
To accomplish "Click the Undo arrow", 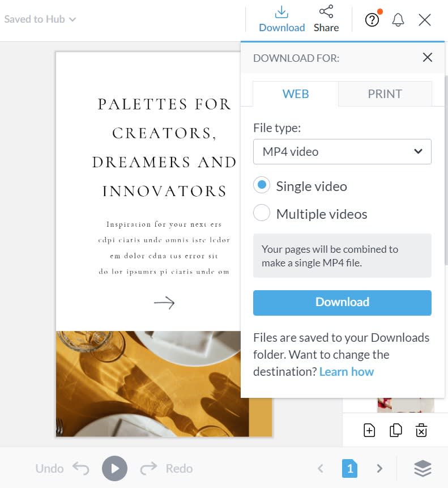I will (x=81, y=468).
